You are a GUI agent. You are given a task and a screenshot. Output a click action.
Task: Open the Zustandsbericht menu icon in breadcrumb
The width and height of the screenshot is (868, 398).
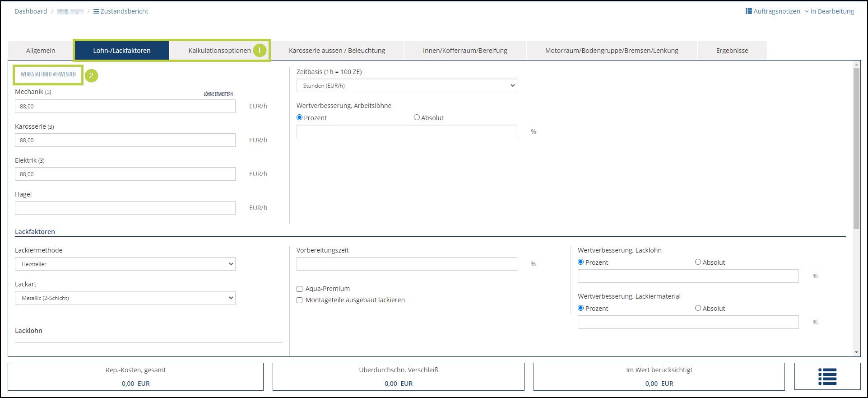tap(96, 11)
